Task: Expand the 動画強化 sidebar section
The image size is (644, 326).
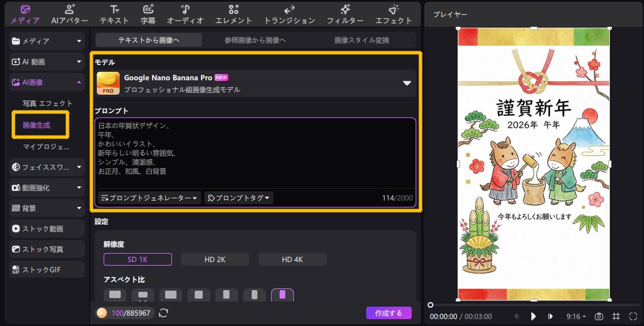Action: click(x=79, y=188)
